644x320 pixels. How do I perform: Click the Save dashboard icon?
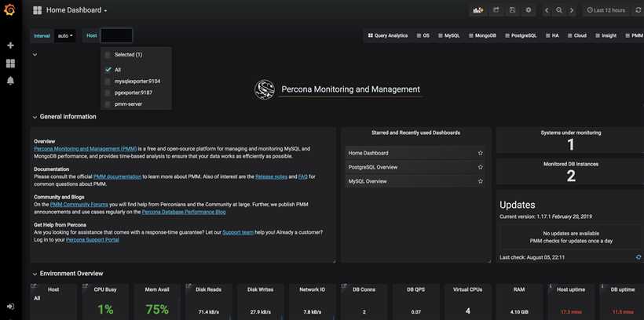[x=512, y=10]
